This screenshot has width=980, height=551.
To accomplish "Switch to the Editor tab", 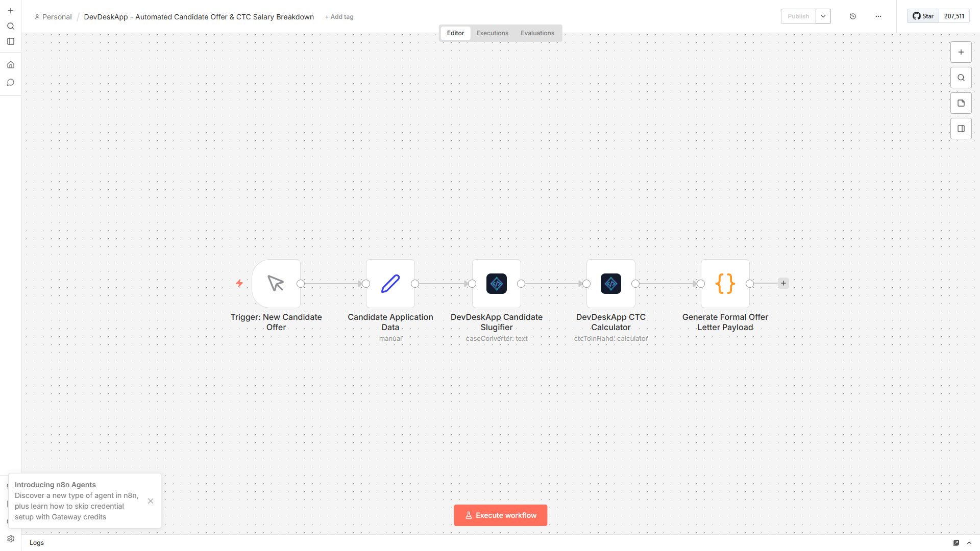I will pos(455,33).
